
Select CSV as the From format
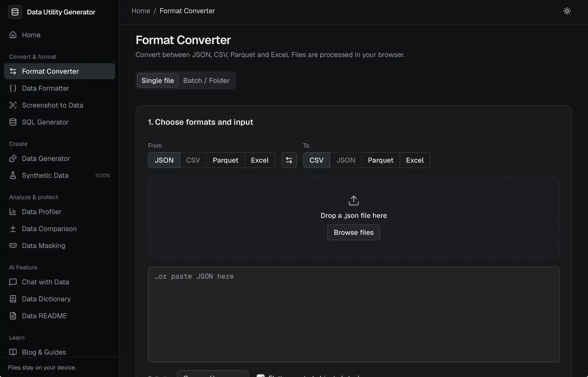tap(193, 160)
